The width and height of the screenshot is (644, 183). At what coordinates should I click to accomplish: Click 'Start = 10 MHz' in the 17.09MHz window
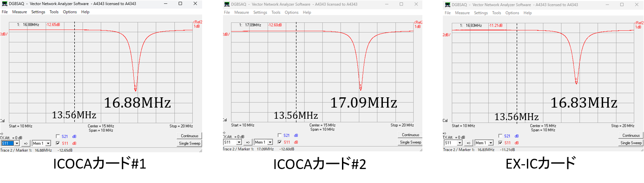coord(242,125)
